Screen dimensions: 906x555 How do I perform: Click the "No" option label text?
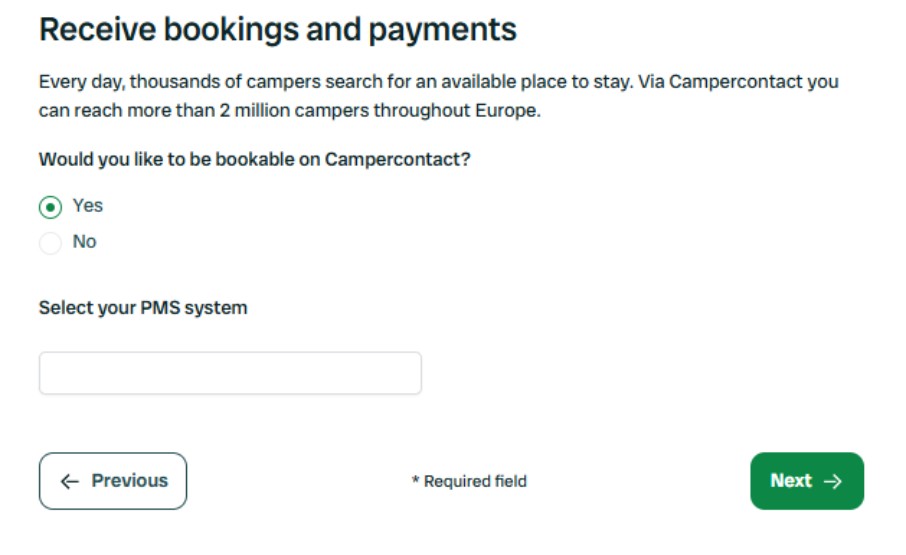click(85, 242)
